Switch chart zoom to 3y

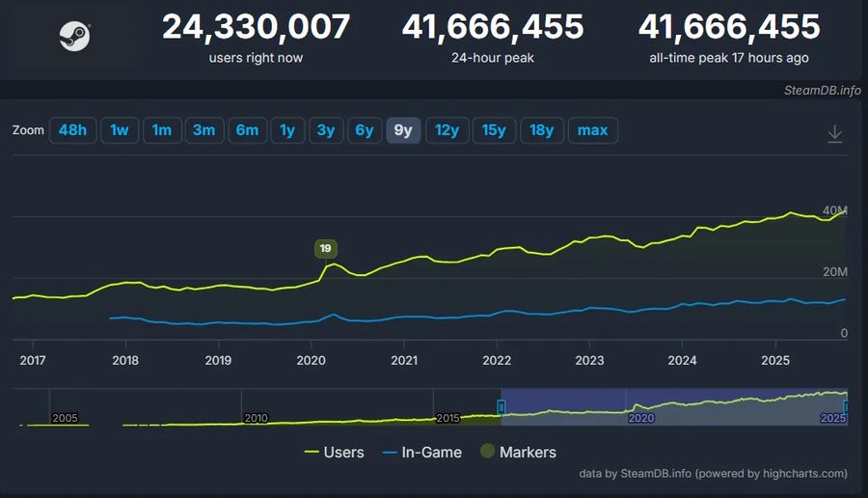326,130
